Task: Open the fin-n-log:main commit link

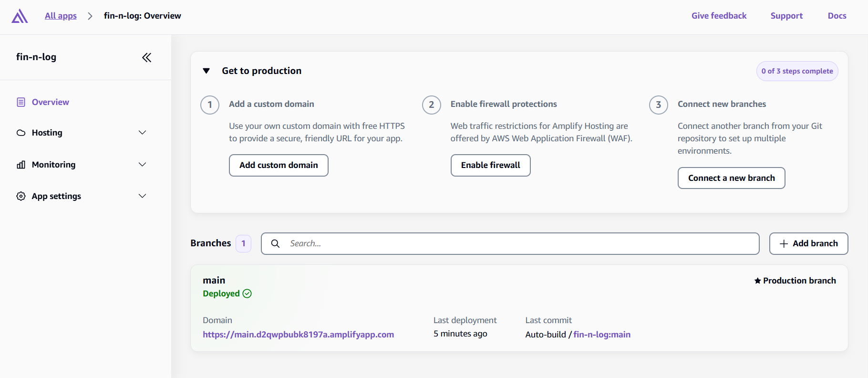Action: tap(602, 335)
